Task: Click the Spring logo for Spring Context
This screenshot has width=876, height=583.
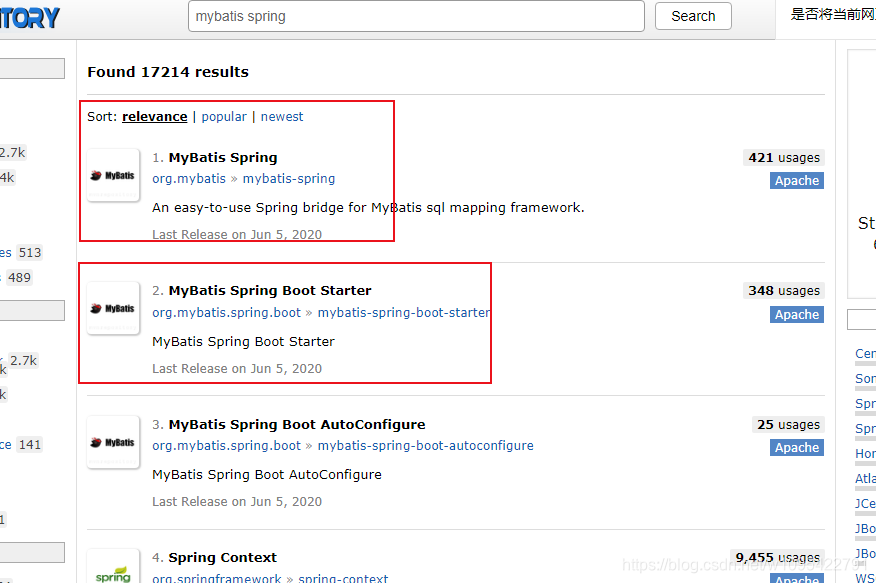Action: pyautogui.click(x=113, y=567)
